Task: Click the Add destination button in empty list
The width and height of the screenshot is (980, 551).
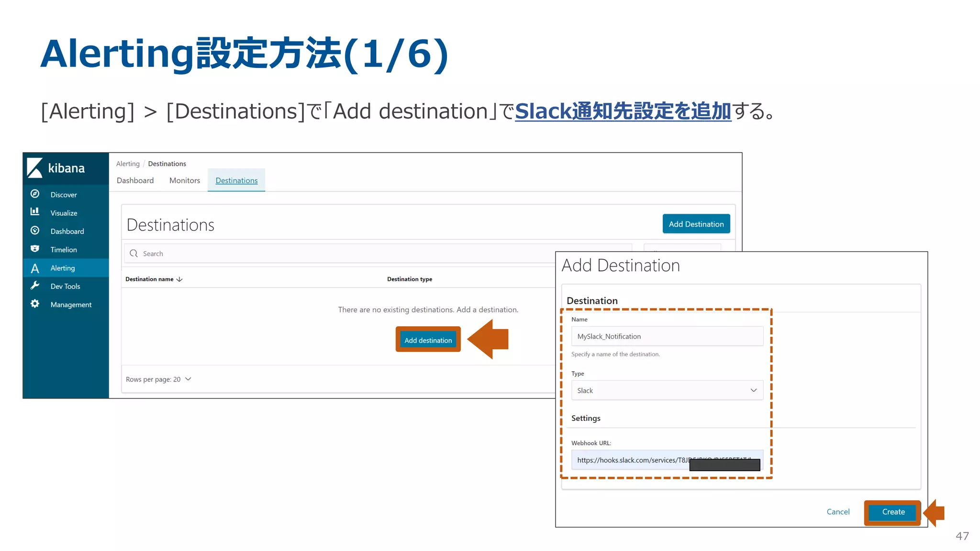Action: (428, 340)
